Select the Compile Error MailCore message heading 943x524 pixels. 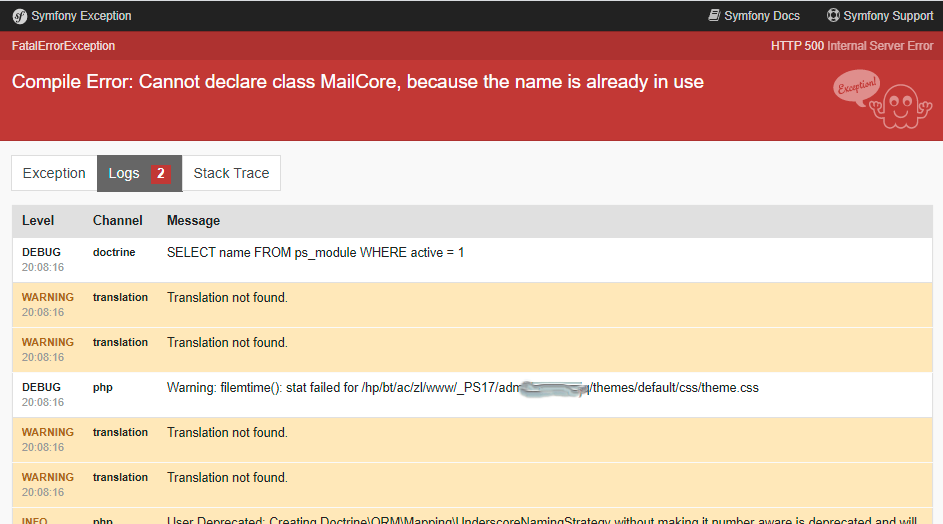coord(357,82)
